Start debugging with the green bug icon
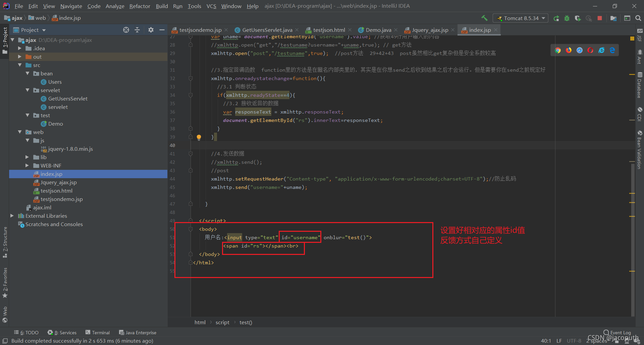 point(567,18)
